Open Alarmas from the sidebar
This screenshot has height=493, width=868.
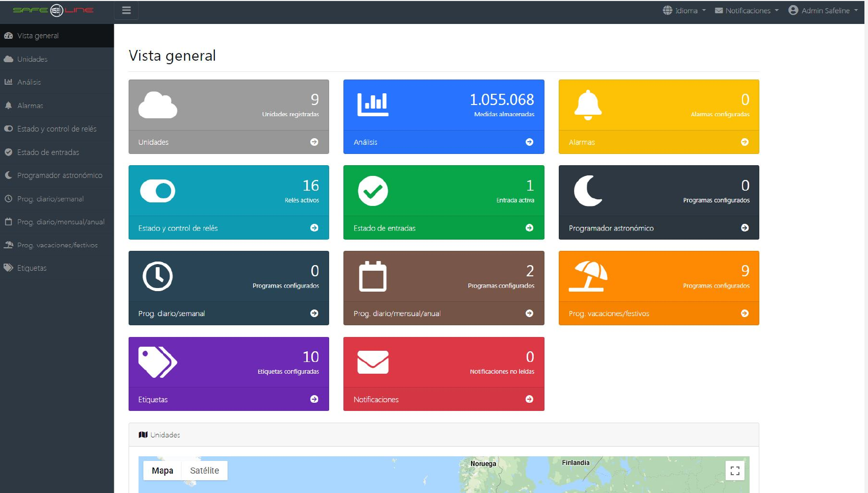point(30,106)
